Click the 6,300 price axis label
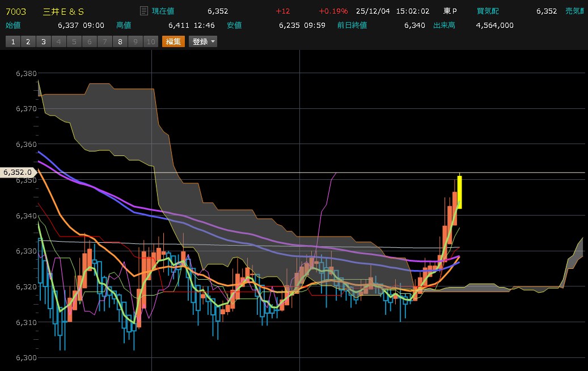 pyautogui.click(x=26, y=357)
